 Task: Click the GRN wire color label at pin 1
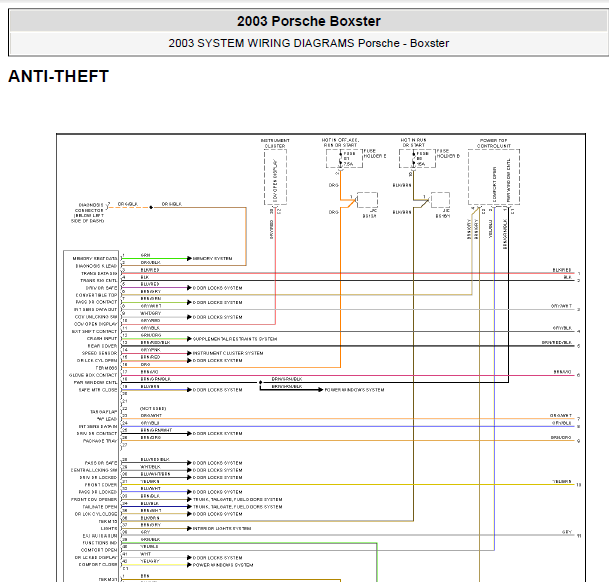(145, 255)
